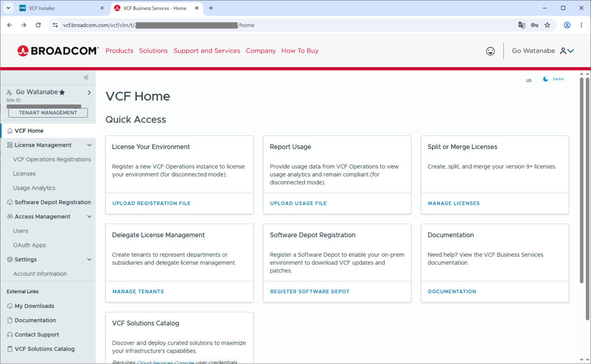Click the Contact Support headset icon

click(10, 334)
